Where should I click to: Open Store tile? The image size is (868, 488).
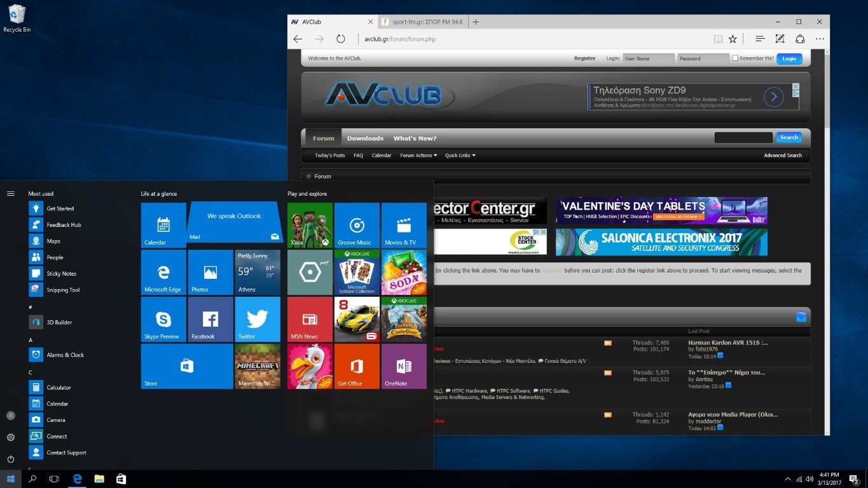[187, 366]
